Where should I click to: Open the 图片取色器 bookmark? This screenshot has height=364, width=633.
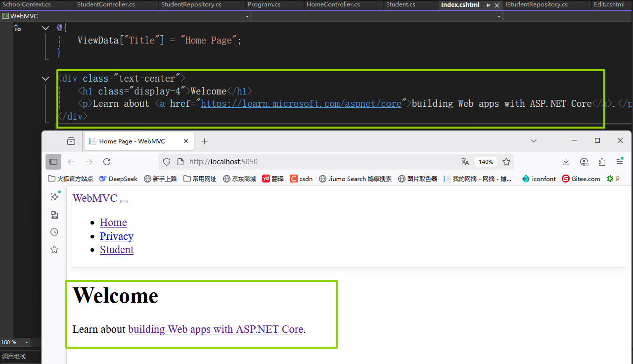(417, 179)
